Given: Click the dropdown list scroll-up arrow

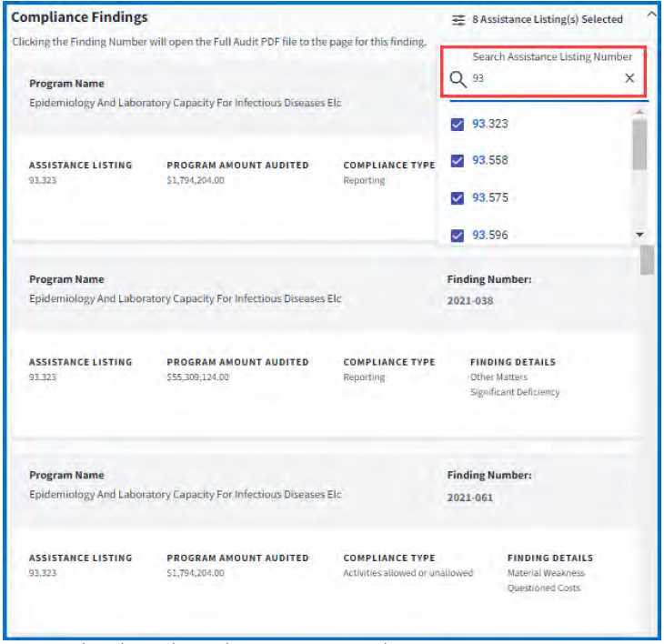Looking at the screenshot, I should coord(639,112).
